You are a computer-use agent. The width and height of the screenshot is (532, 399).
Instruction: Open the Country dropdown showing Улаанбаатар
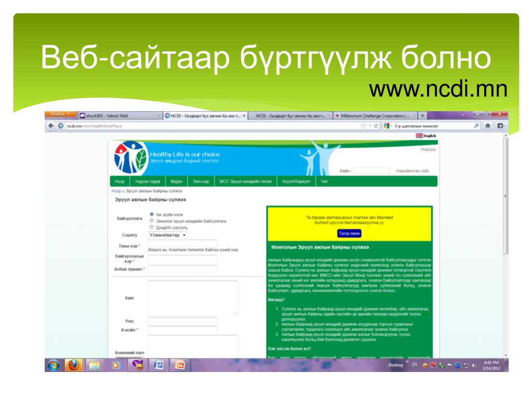168,235
